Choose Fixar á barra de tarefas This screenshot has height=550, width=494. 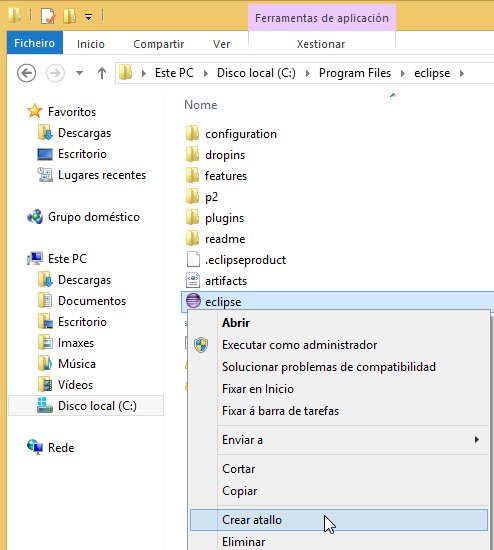(x=280, y=411)
